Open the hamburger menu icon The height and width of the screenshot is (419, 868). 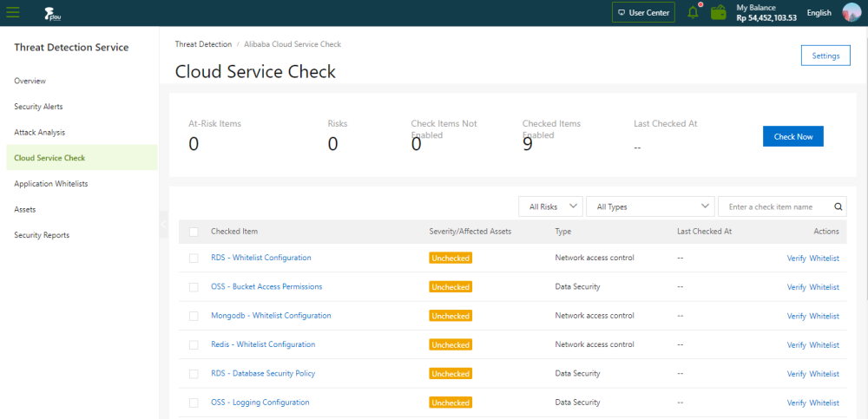coord(13,12)
